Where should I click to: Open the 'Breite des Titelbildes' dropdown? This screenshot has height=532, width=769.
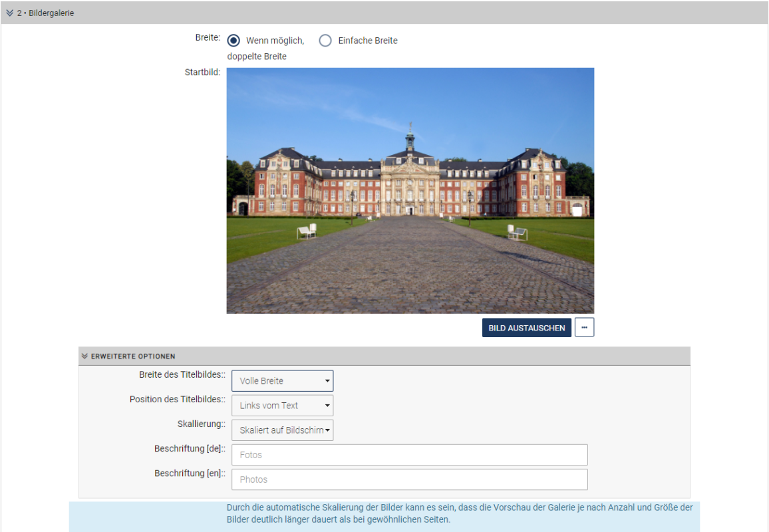[x=282, y=381]
